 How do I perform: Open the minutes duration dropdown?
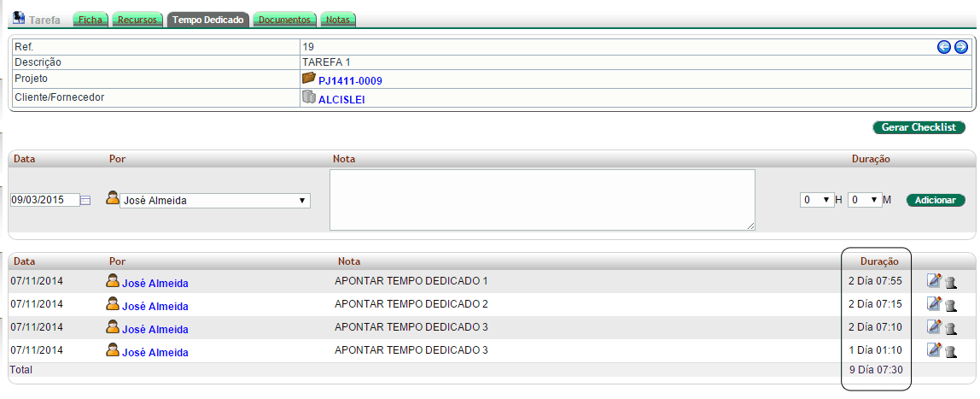(x=864, y=200)
